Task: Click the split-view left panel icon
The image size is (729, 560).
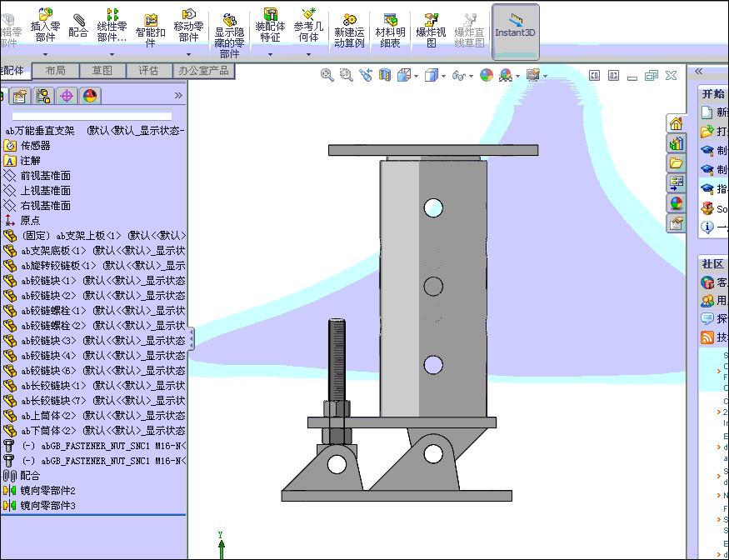Action: tap(594, 75)
